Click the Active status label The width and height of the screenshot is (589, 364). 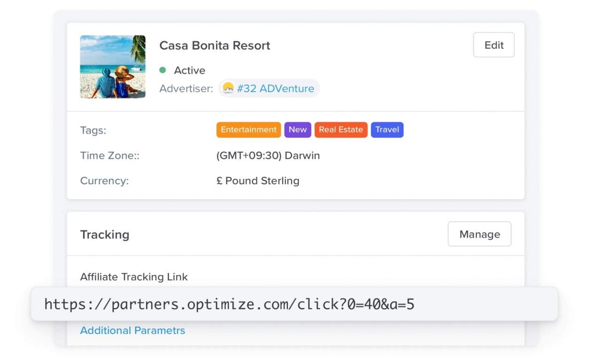(x=190, y=70)
